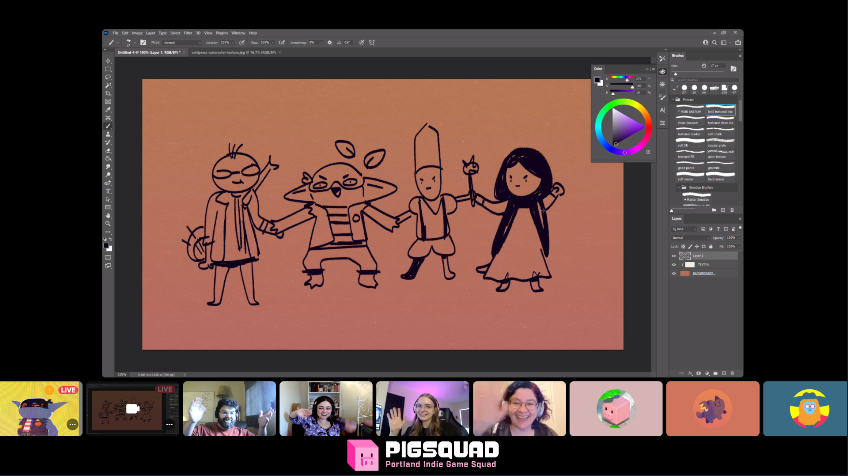This screenshot has width=848, height=476.
Task: Open the brush settings panel icon in options bar
Action: click(x=143, y=43)
